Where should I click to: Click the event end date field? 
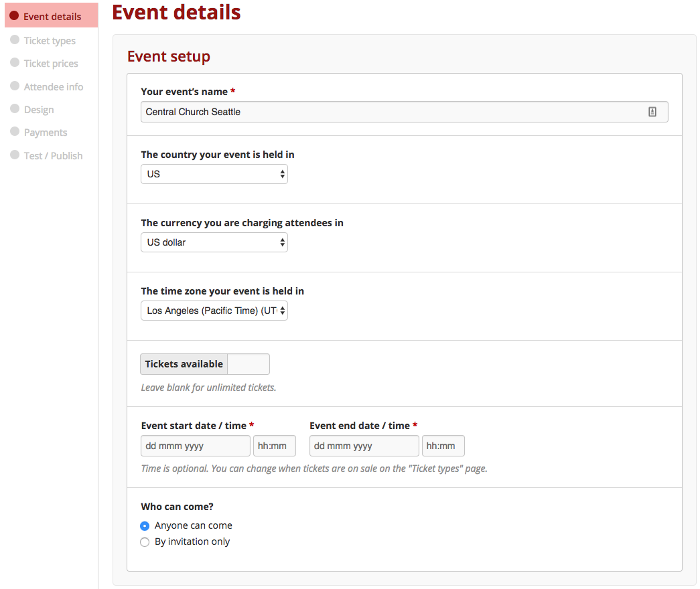(364, 445)
